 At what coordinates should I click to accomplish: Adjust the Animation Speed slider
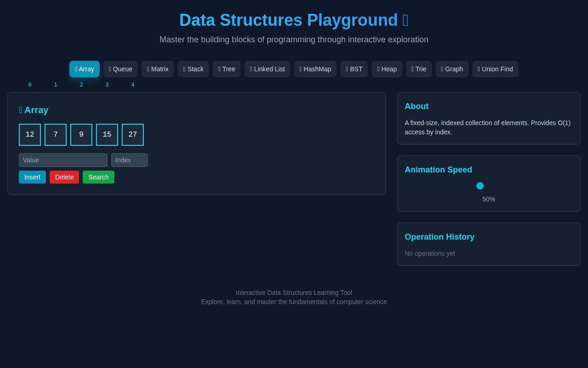[480, 185]
